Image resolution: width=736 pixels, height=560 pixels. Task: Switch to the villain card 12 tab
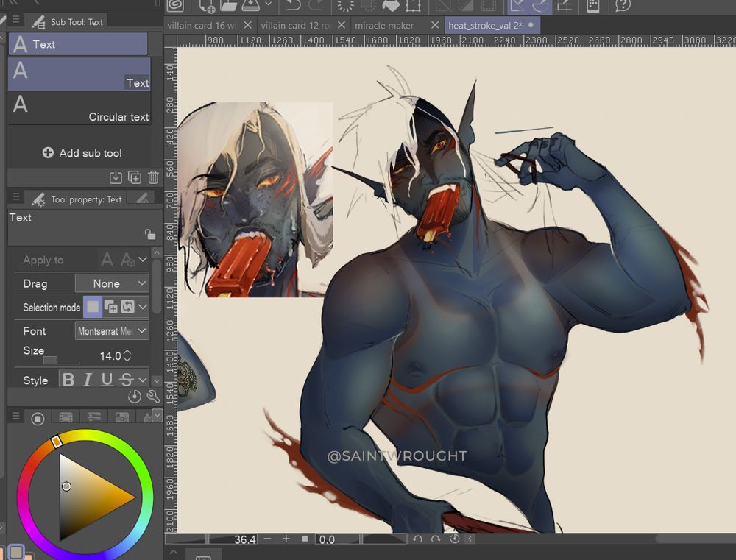click(298, 24)
